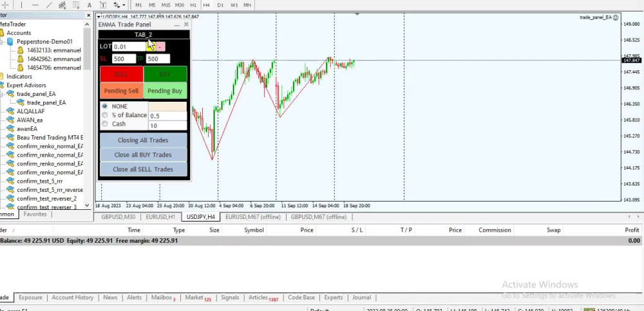Click the Closing All Trades button

coord(144,140)
